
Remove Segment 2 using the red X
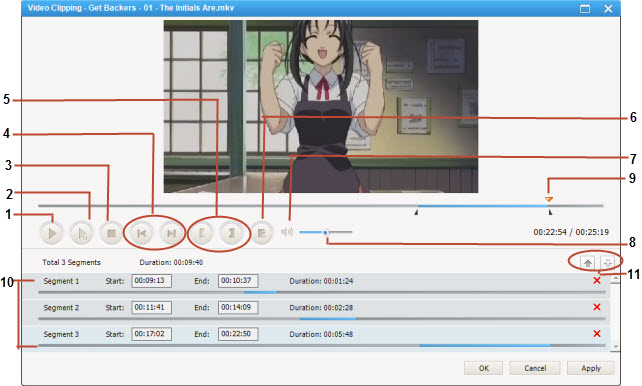pyautogui.click(x=597, y=307)
